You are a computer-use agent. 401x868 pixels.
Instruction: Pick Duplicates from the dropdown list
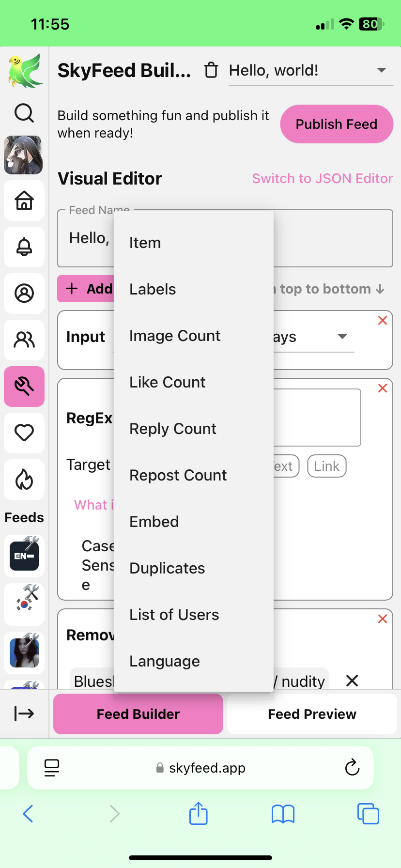coord(167,568)
